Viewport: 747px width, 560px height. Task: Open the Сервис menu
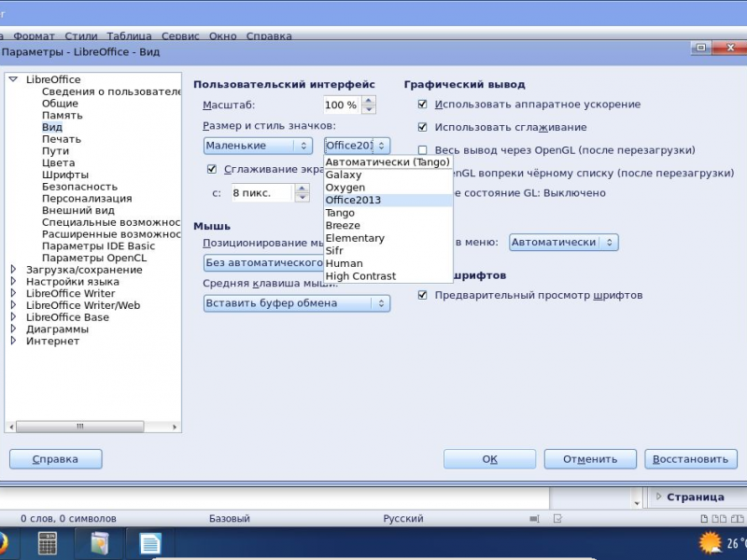coord(180,35)
